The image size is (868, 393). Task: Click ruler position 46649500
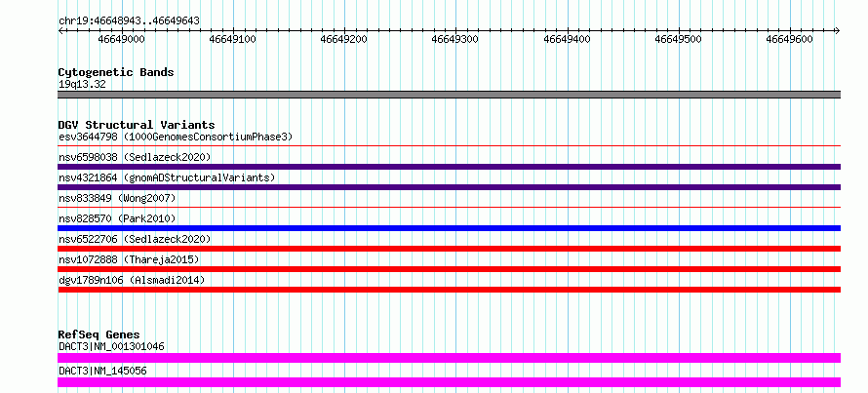(678, 39)
